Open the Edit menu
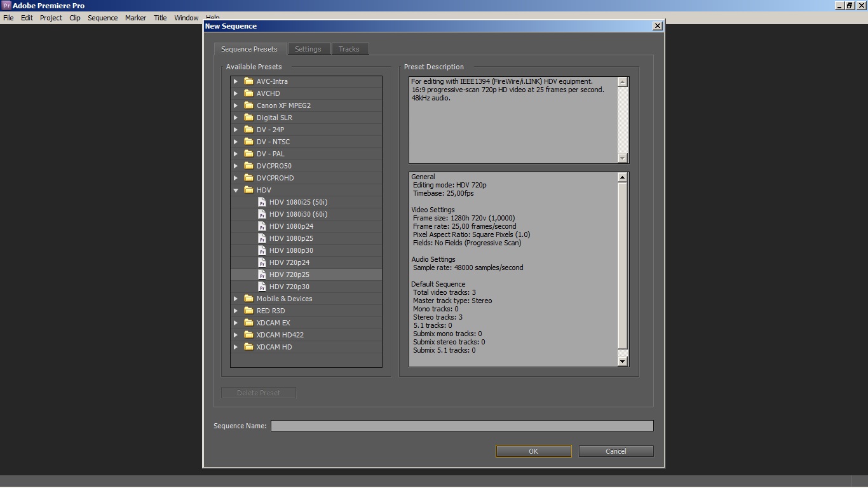Screen dimensions: 868x488 pyautogui.click(x=27, y=18)
